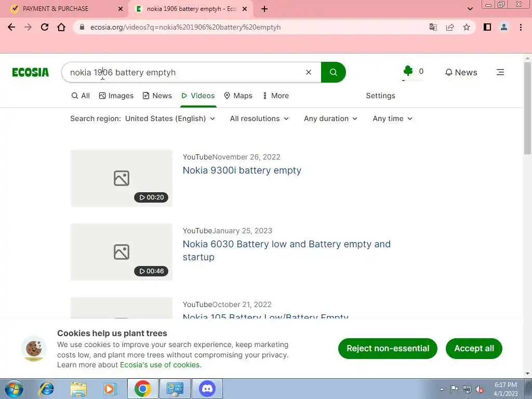
Task: Bookmark this page with star
Action: (x=467, y=27)
